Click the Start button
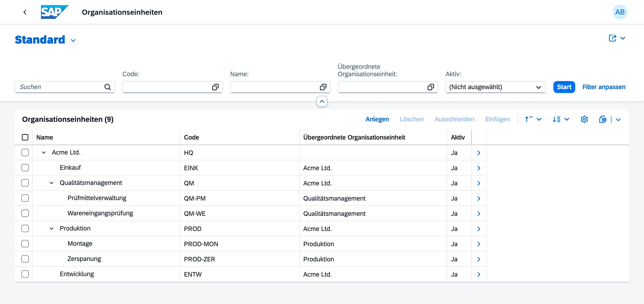Image resolution: width=644 pixels, height=304 pixels. [x=564, y=87]
